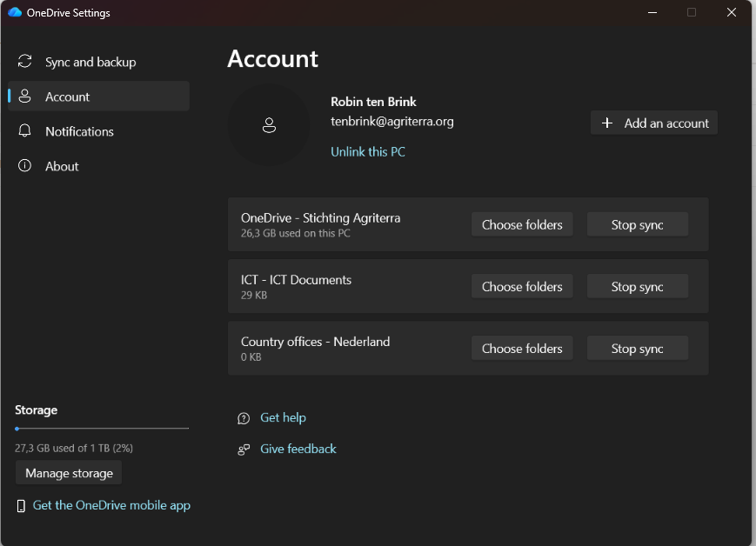Click the 29 KB size text
756x546 pixels.
click(x=254, y=295)
